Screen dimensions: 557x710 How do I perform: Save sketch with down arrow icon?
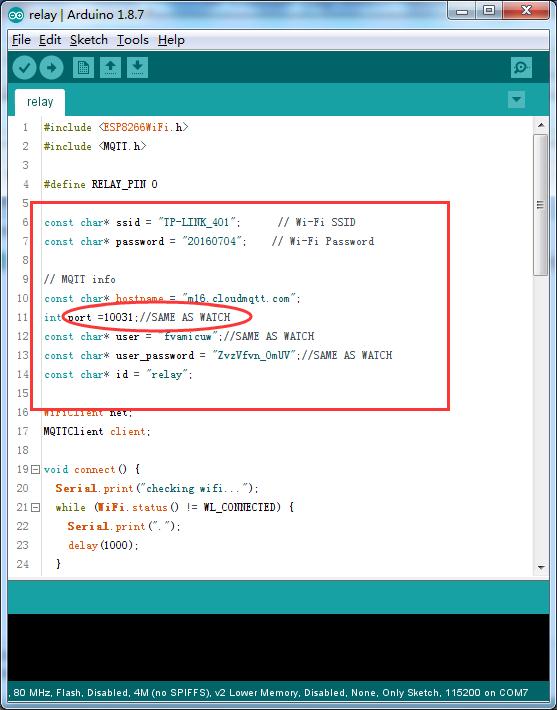pos(137,68)
